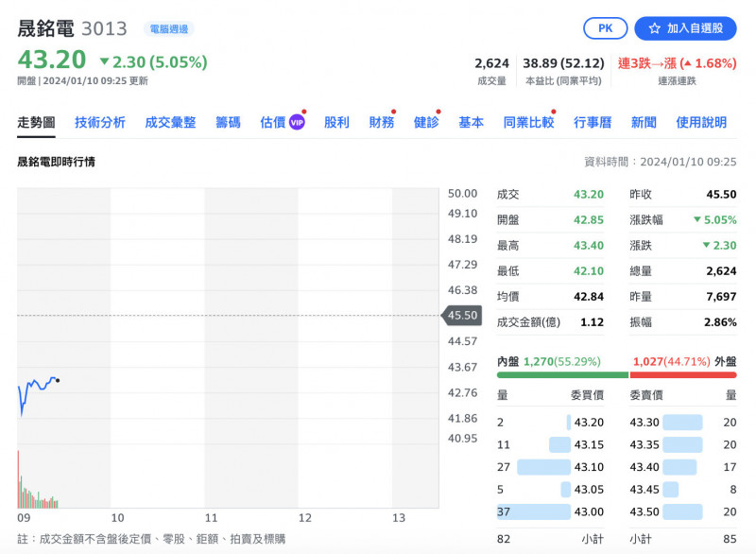Screen dimensions: 756x554
Task: Click the star icon in 加入自選股
Action: pos(654,28)
